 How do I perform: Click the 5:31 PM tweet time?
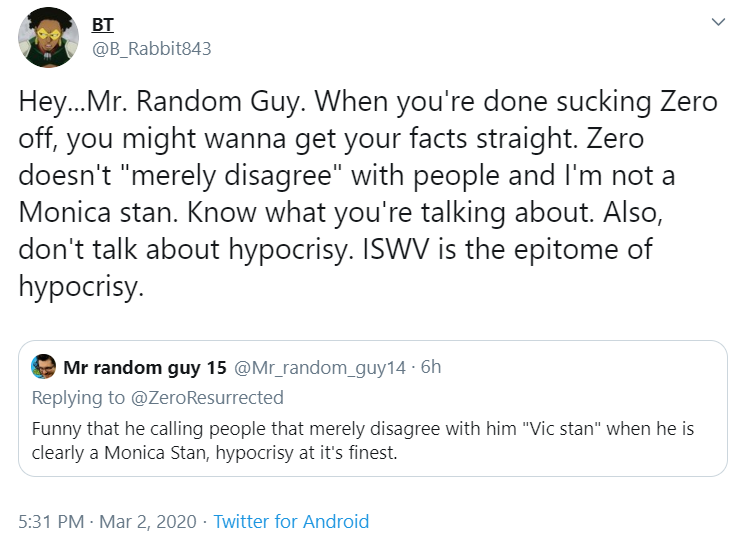click(x=51, y=522)
